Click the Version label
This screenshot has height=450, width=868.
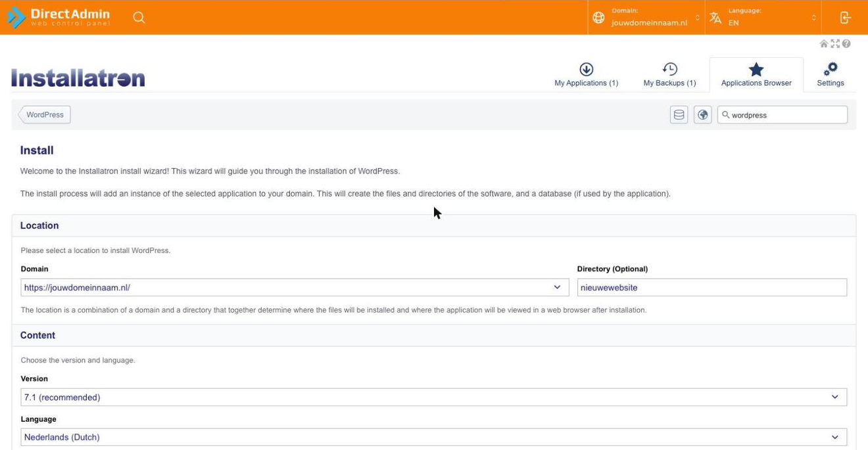point(34,379)
